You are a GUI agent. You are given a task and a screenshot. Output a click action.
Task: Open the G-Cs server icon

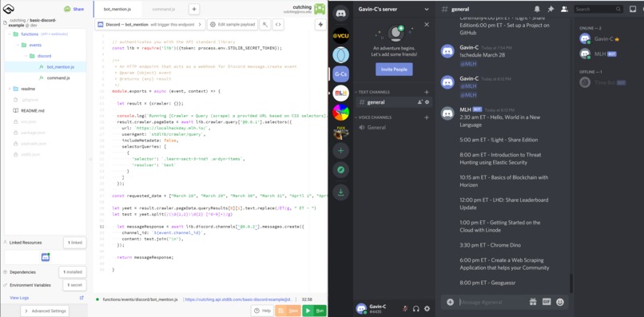tap(340, 74)
